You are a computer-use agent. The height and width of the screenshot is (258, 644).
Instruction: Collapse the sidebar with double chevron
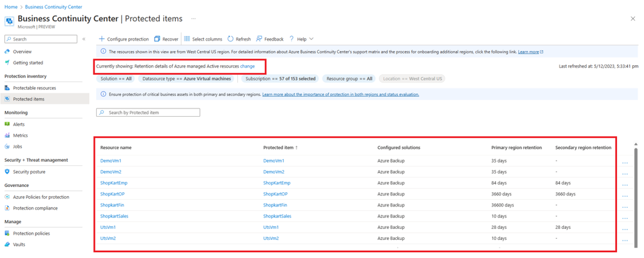click(x=84, y=39)
